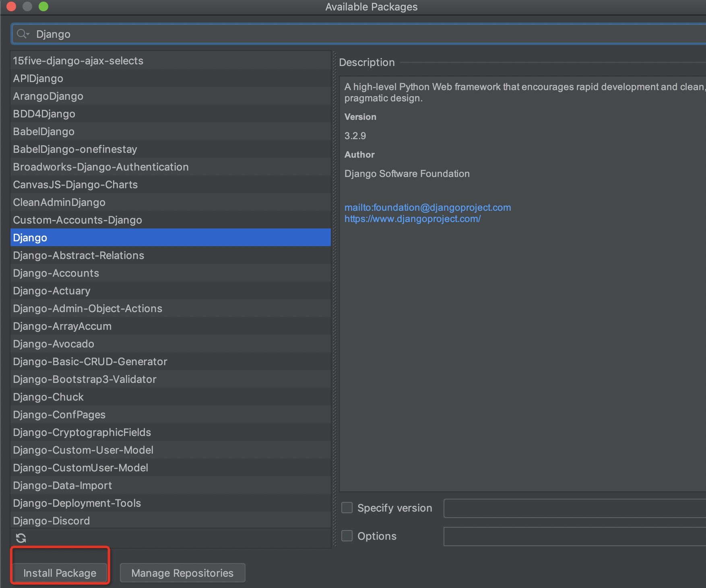Viewport: 706px width, 588px height.
Task: Select the Django package in list
Action: 30,238
